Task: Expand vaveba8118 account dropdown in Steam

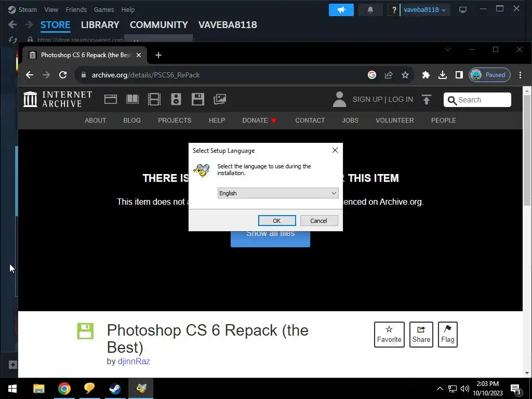Action: 425,10
